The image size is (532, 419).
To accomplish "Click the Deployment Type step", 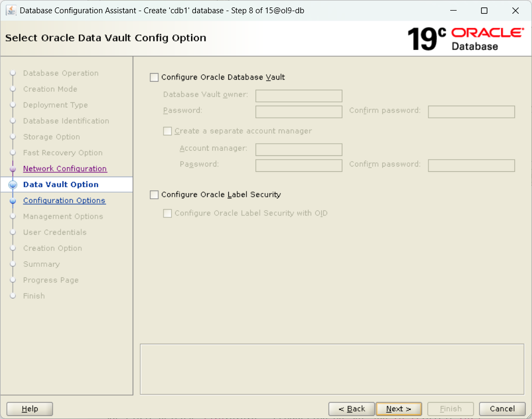I will point(55,105).
